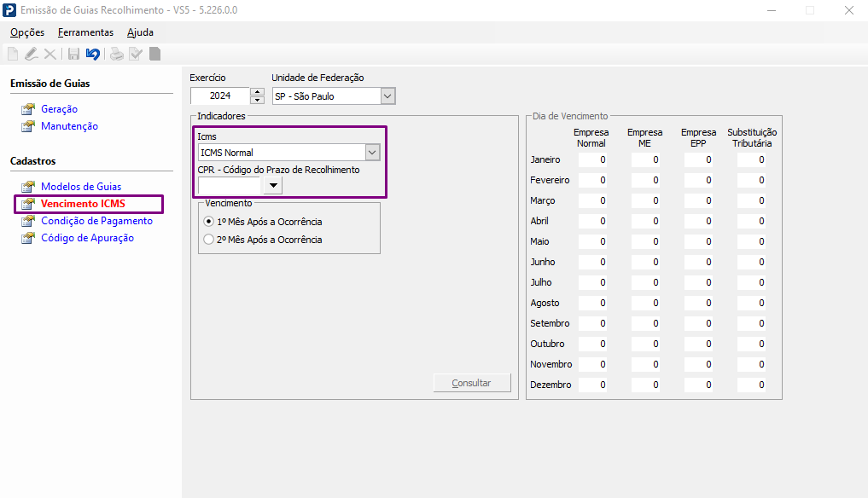Click Fevereiro Empresa EPP day field
This screenshot has height=498, width=868.
coord(699,181)
